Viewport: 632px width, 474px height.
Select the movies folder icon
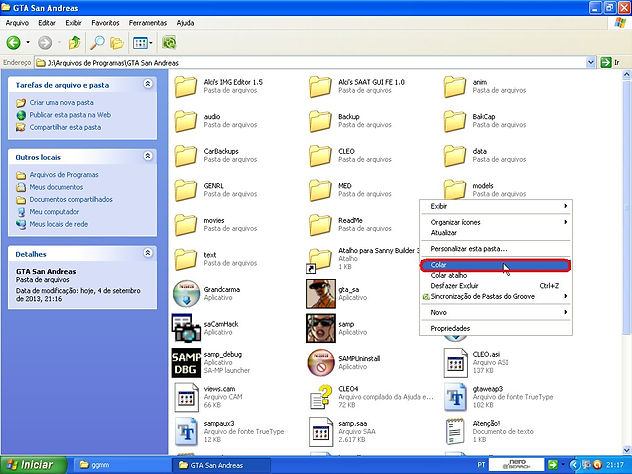185,225
